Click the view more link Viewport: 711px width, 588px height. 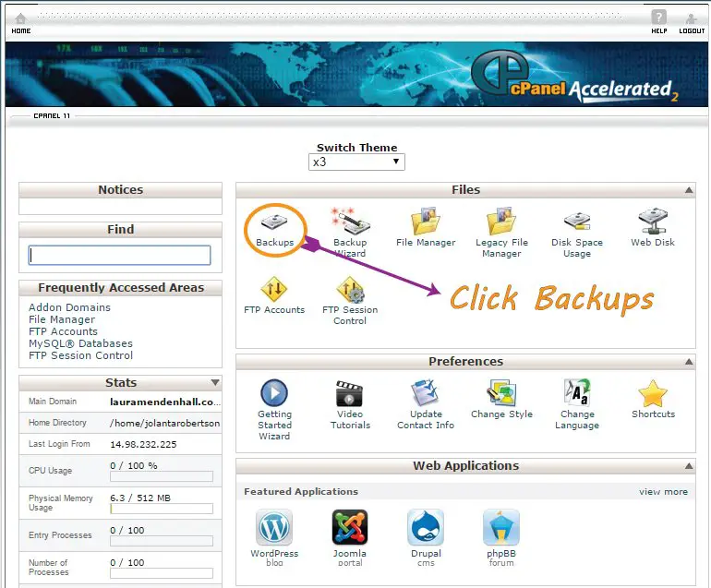[663, 492]
